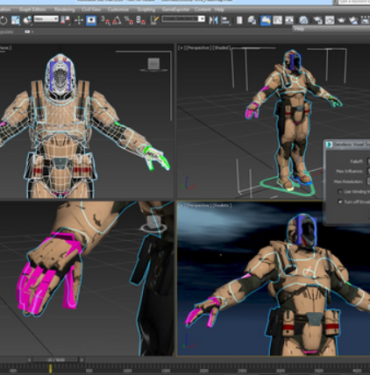Image resolution: width=370 pixels, height=375 pixels.
Task: Open the reference coordinate system dropdown
Action: point(46,19)
